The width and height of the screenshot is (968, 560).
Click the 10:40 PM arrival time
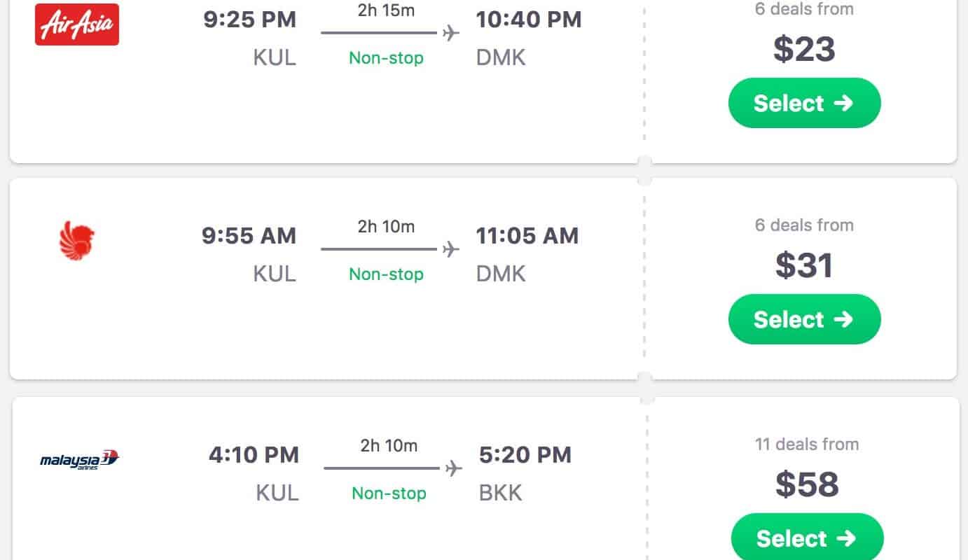[x=529, y=20]
